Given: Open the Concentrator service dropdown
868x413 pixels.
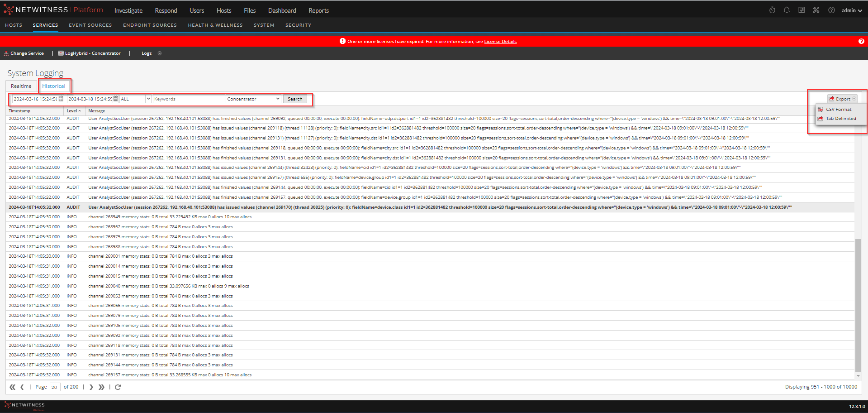Looking at the screenshot, I should [278, 99].
